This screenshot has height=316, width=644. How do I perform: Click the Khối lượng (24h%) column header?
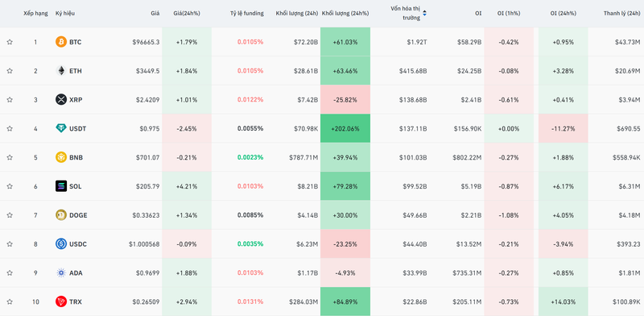pyautogui.click(x=345, y=13)
